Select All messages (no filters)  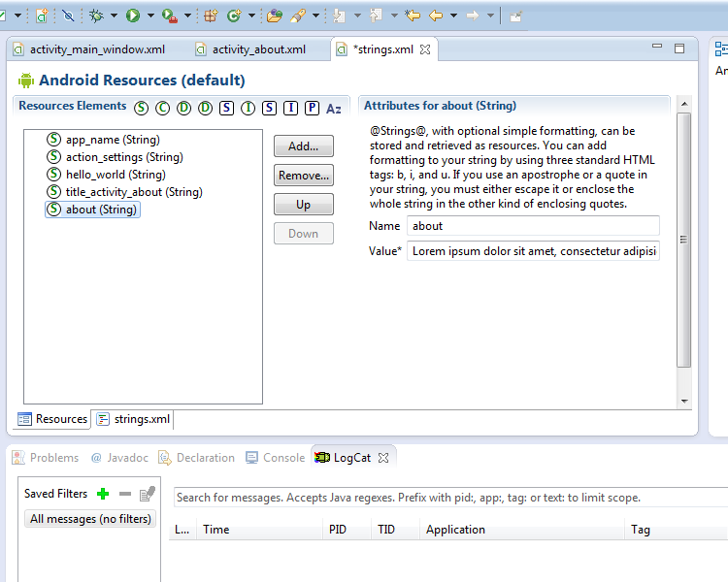coord(90,518)
